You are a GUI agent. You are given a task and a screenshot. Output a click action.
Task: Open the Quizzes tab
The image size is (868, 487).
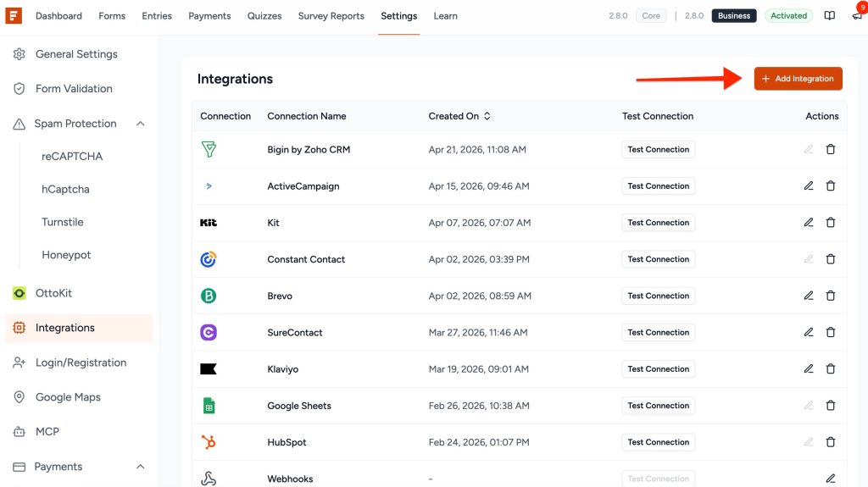coord(264,16)
